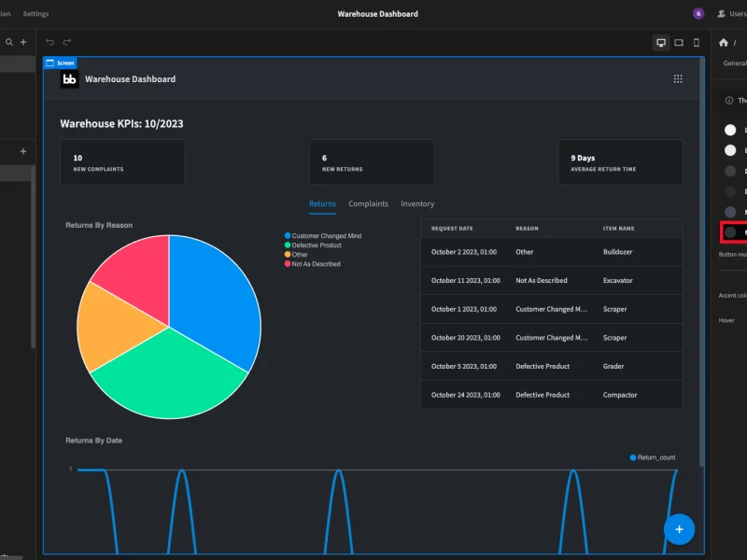This screenshot has height=560, width=747.
Task: Click the redo arrow icon
Action: coord(66,42)
